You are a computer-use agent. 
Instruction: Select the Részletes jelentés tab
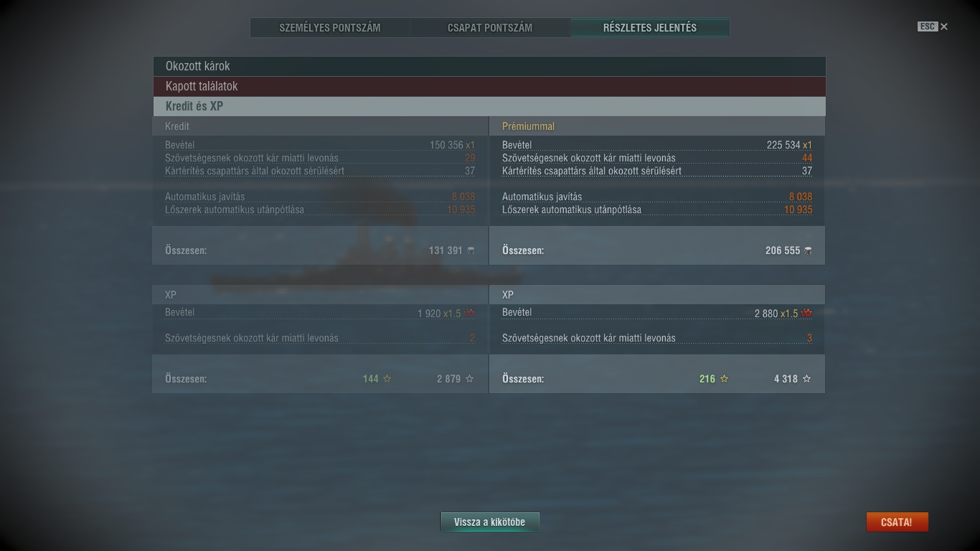(650, 28)
